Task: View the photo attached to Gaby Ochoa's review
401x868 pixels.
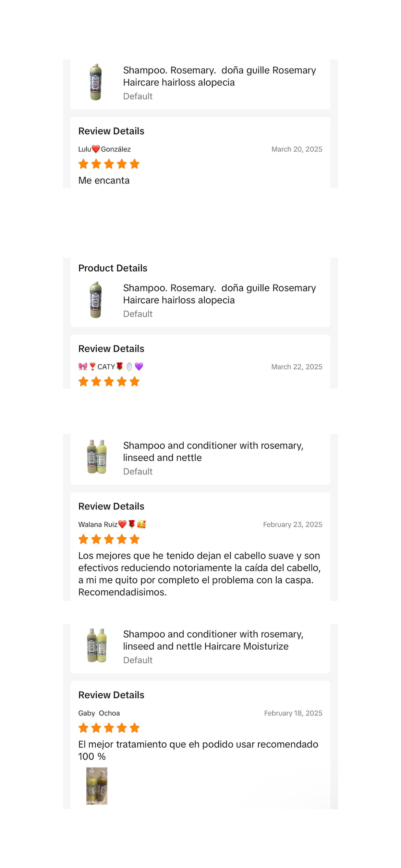Action: pos(97,786)
